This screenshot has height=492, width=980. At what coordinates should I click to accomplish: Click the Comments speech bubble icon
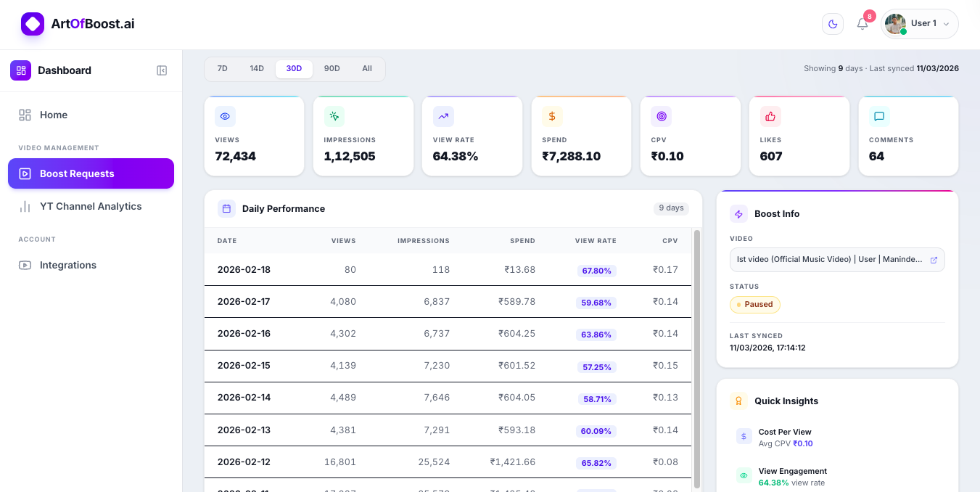[x=878, y=116]
